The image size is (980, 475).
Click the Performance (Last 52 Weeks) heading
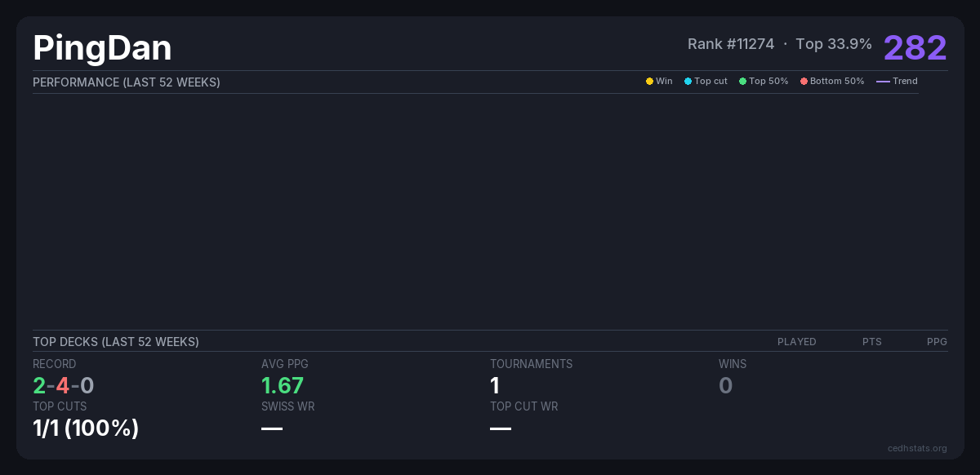127,82
